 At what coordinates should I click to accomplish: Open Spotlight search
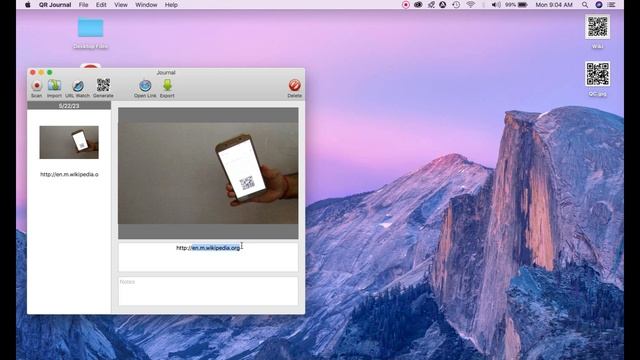pos(585,5)
